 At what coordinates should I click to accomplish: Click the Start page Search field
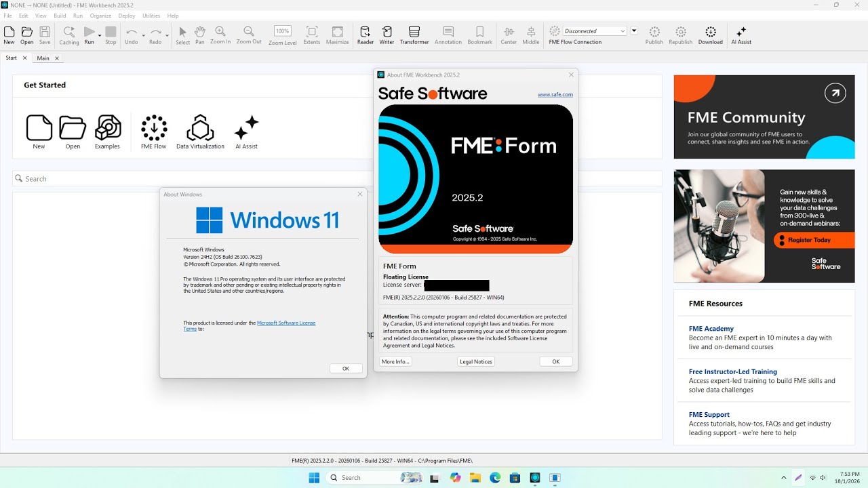(337, 178)
